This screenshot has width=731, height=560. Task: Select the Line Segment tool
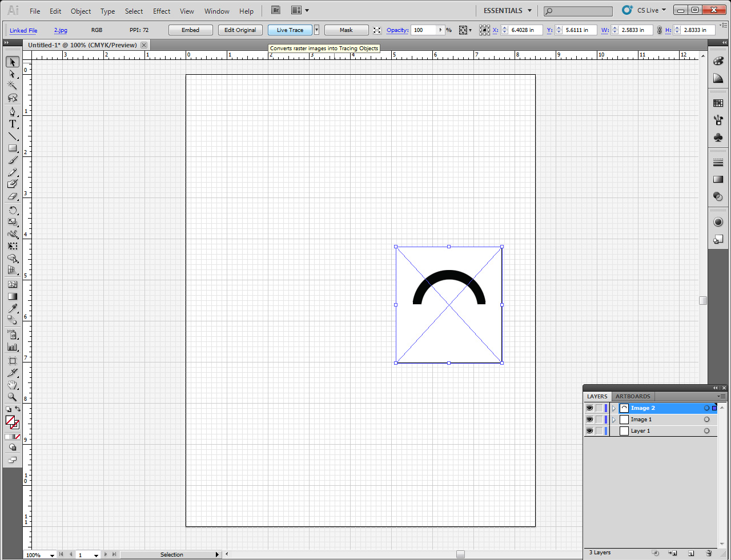13,136
